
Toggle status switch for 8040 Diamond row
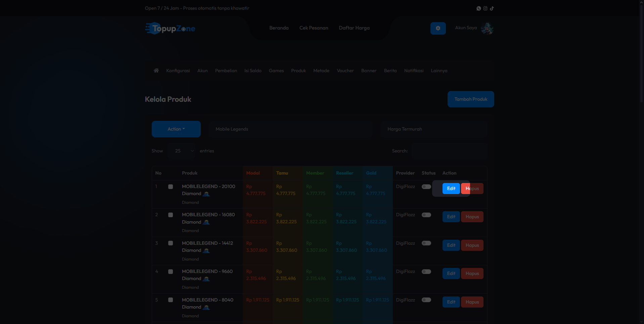[426, 300]
